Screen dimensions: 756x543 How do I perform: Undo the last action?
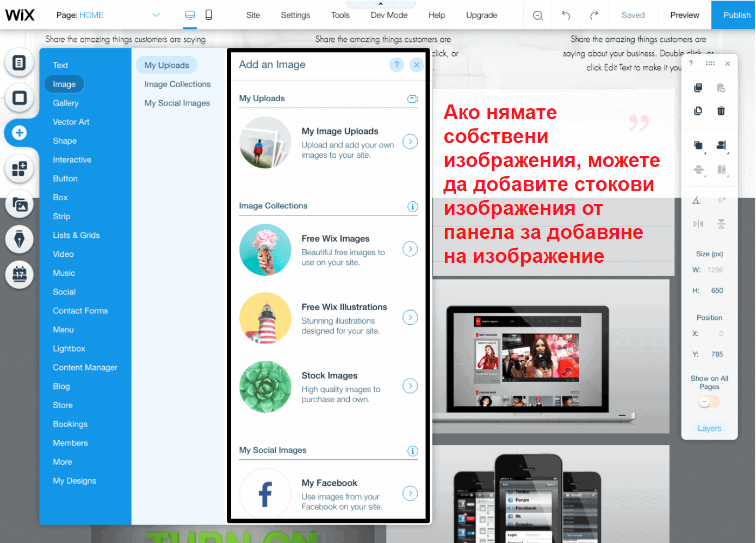point(566,15)
